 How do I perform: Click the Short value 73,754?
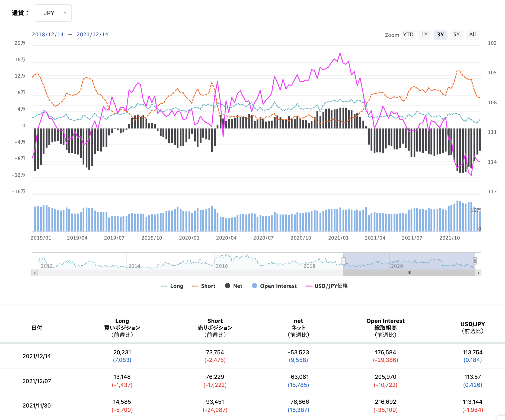click(215, 352)
